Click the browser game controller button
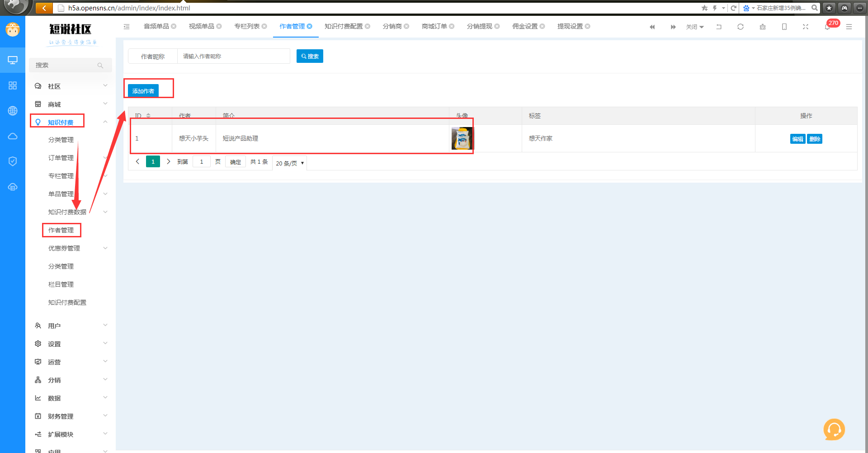The height and width of the screenshot is (453, 868). [844, 8]
